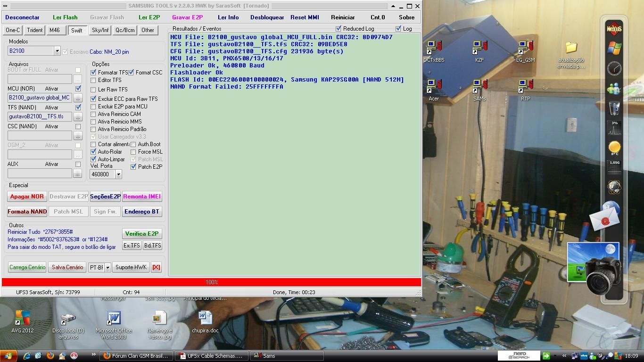
Task: Click Ler Flash in the top bar
Action: tap(65, 17)
